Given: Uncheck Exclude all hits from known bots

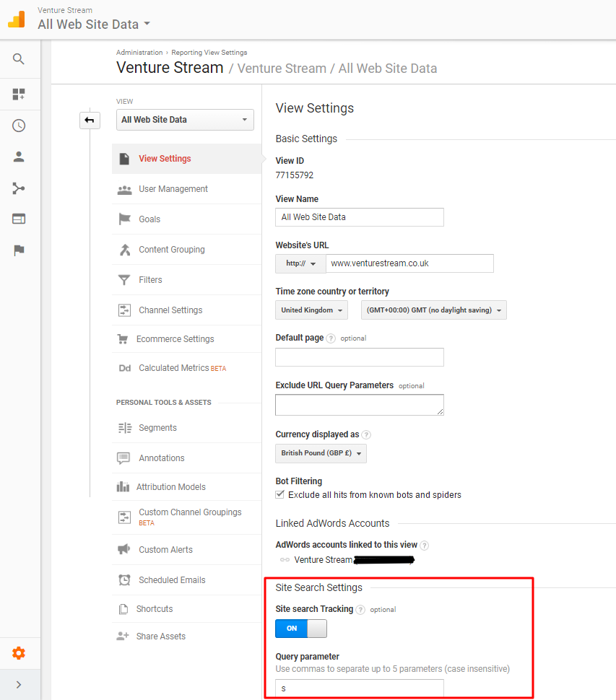Looking at the screenshot, I should (280, 494).
